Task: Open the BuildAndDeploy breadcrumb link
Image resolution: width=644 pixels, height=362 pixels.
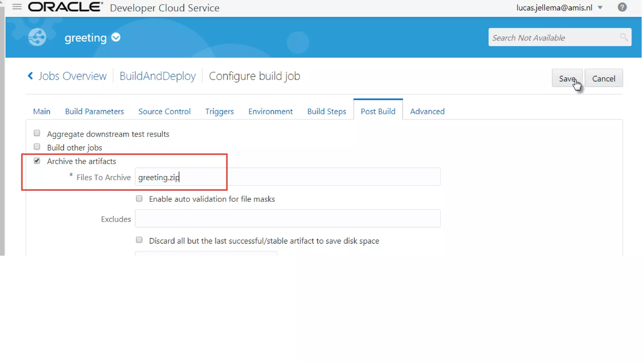Action: [x=158, y=76]
